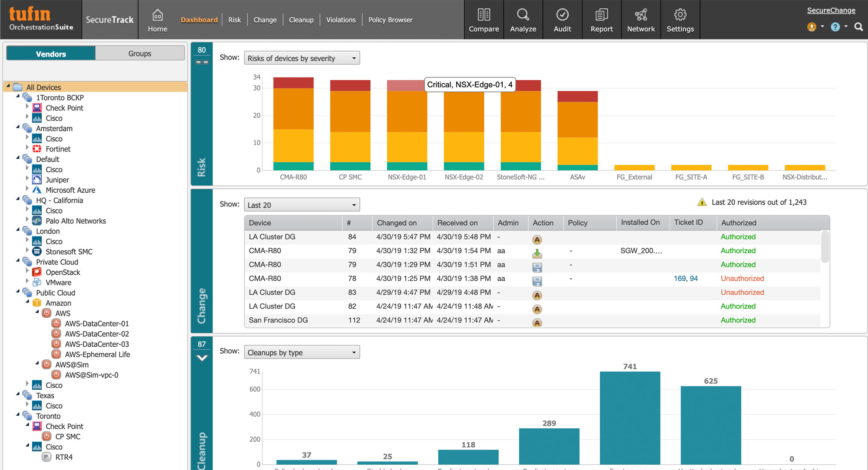Expand the Cleanup panel chevron
Screen dimensions: 868x470
pos(202,358)
